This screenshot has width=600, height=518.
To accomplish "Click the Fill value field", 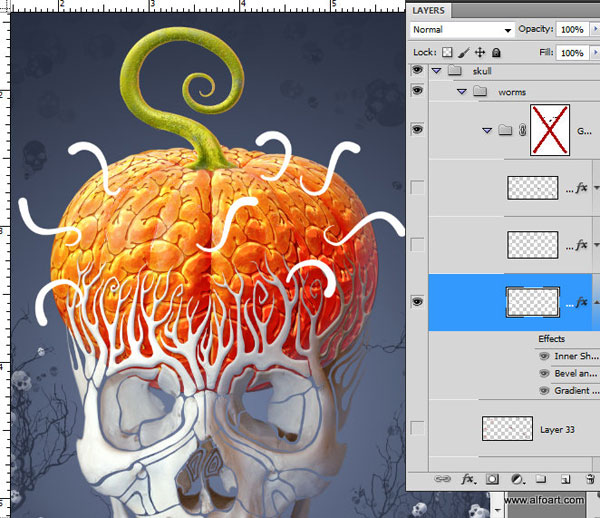I will pos(572,52).
